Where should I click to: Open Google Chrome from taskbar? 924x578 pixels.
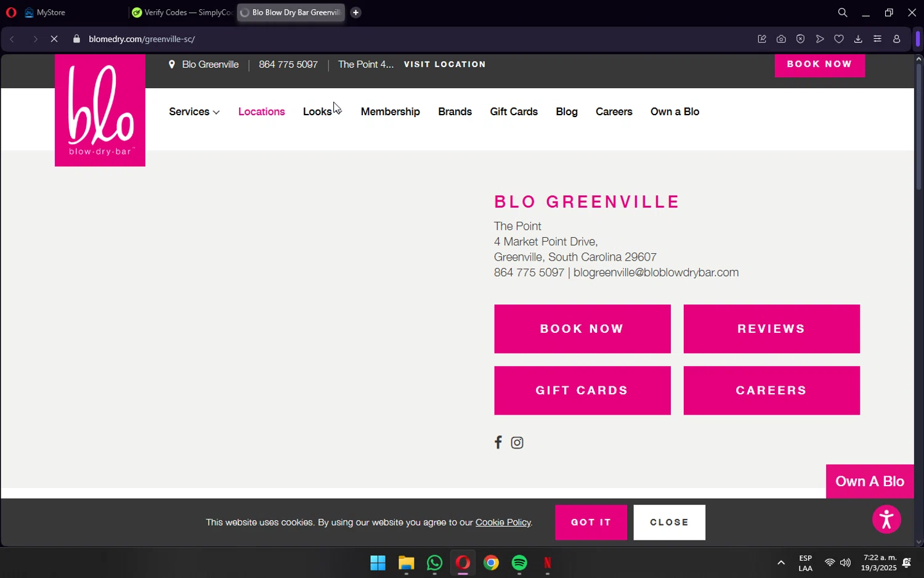click(x=491, y=563)
